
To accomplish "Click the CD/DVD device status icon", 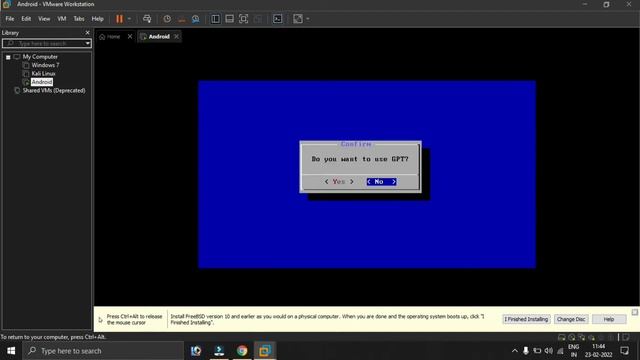I will coord(572,337).
